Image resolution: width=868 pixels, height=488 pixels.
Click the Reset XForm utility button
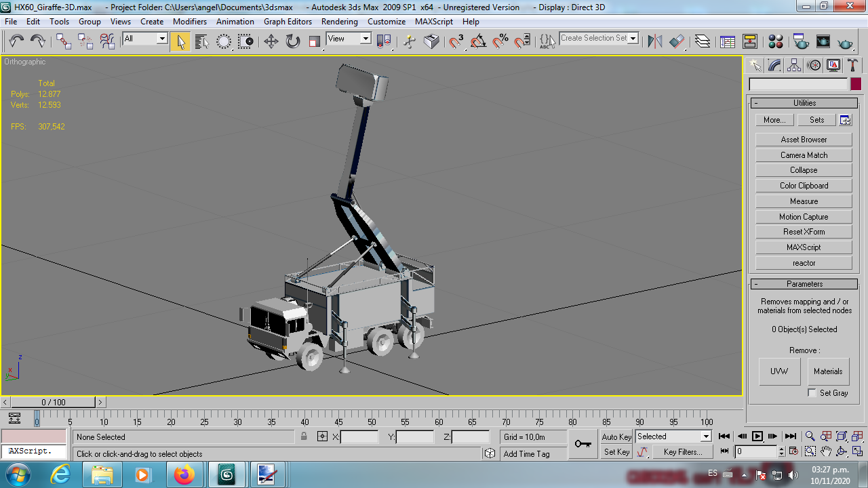[x=804, y=232]
